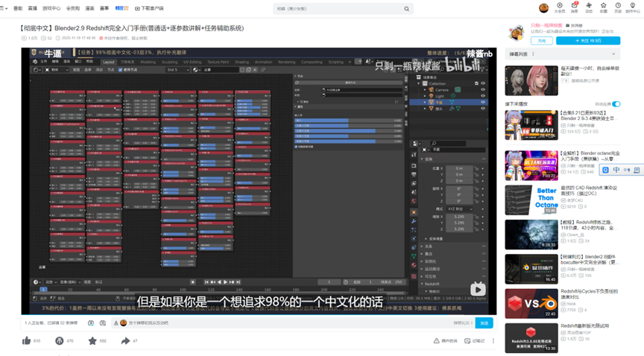
Task: Open the Output properties tab in Blender
Action: tap(414, 174)
